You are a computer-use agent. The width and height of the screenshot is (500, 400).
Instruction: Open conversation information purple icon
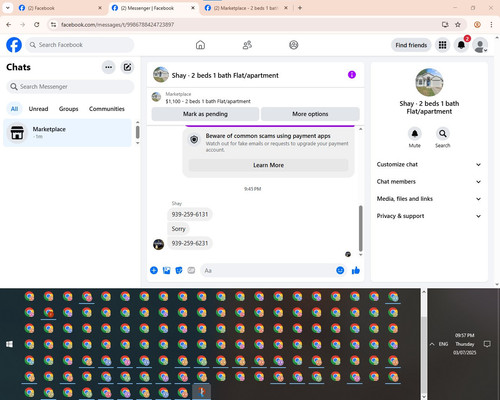[352, 75]
